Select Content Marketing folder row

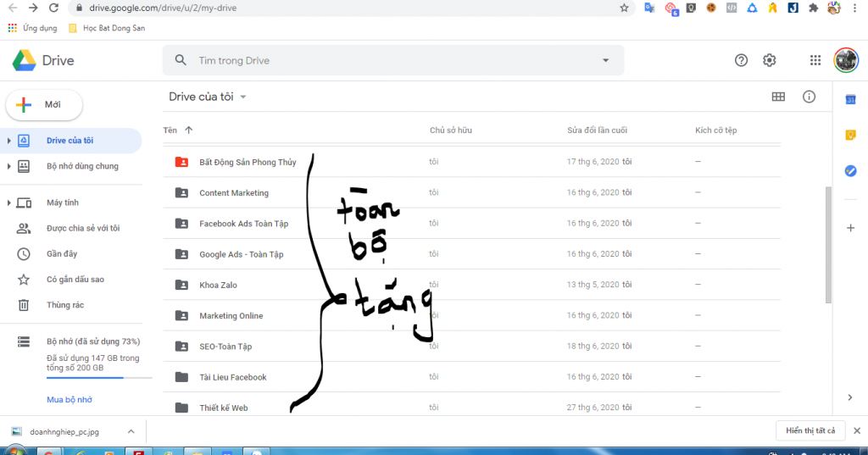coord(471,192)
